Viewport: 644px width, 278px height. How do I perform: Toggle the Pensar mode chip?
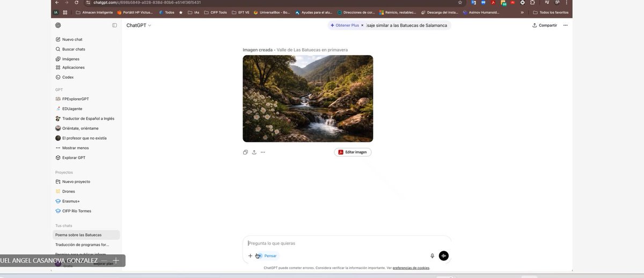(267, 256)
